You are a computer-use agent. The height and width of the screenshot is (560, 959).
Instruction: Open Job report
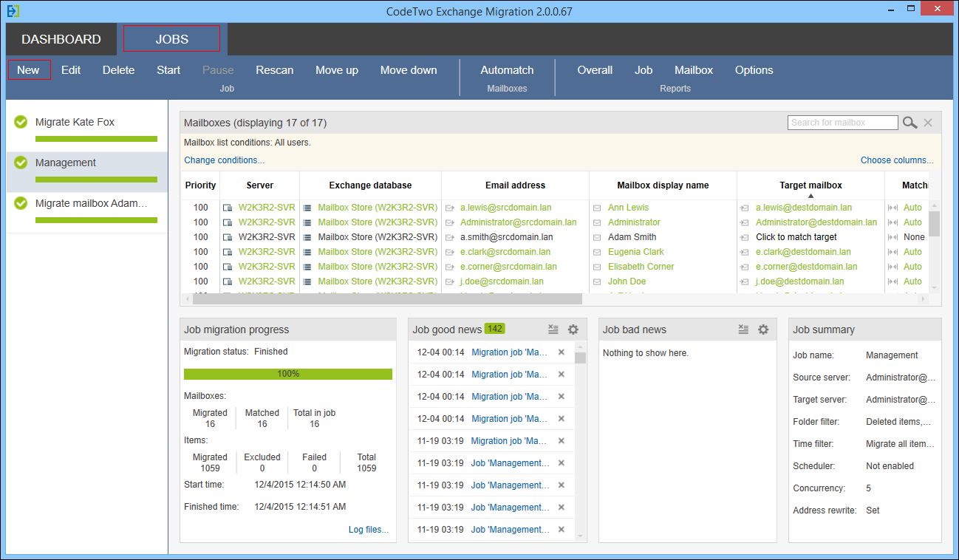(644, 70)
